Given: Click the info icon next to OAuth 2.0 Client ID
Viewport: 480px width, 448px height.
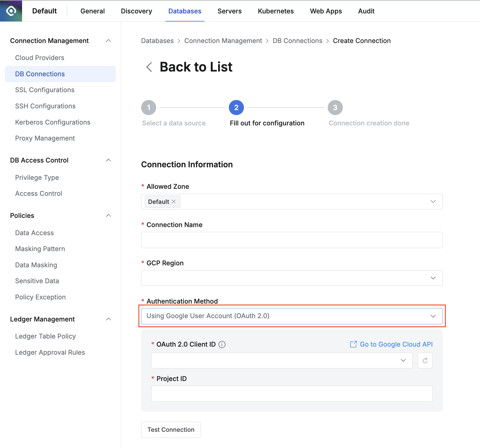Looking at the screenshot, I should click(x=222, y=344).
